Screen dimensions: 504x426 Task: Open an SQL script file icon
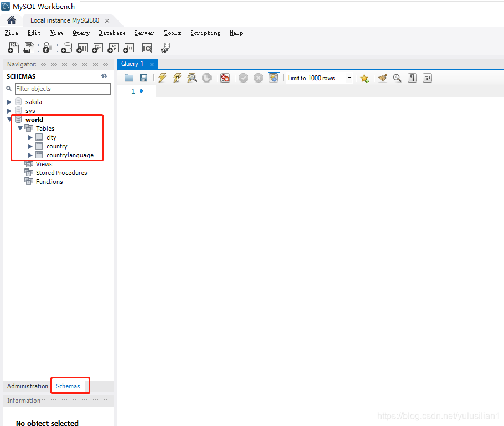click(x=29, y=48)
